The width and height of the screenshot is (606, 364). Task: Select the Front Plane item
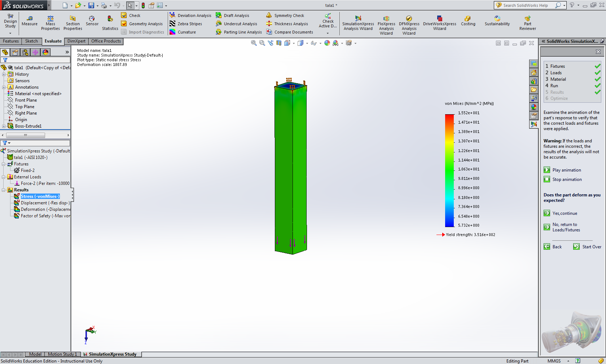(26, 100)
